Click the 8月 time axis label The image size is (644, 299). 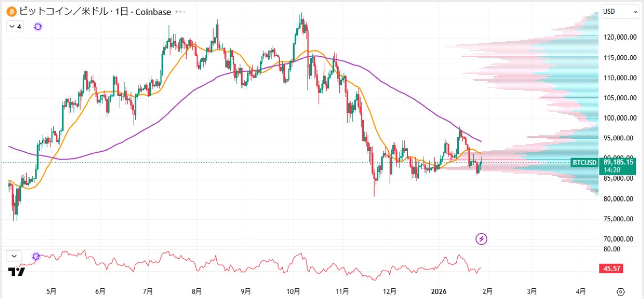197,291
